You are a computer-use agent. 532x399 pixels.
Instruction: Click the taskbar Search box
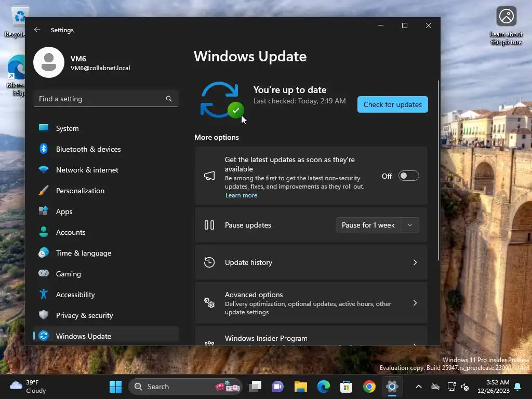click(185, 387)
